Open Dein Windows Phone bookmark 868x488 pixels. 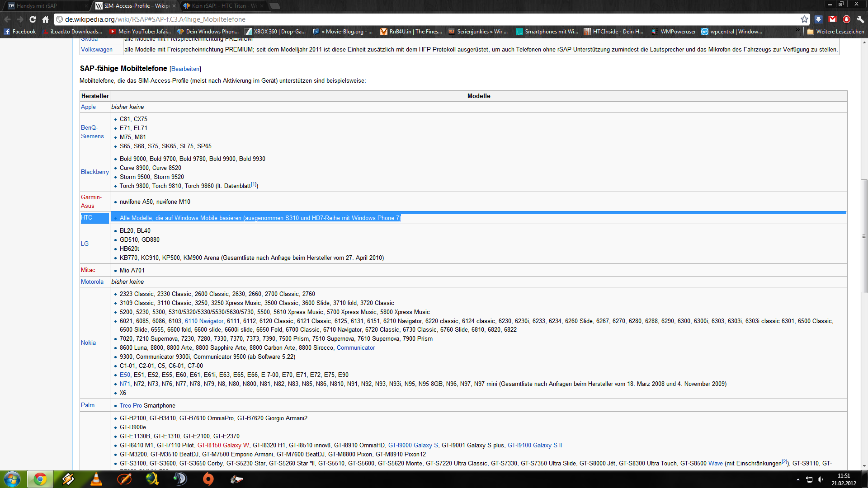tap(208, 32)
